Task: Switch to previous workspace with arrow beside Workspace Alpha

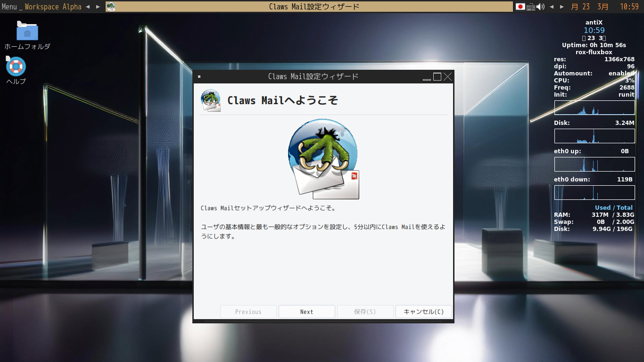Action: (x=88, y=7)
